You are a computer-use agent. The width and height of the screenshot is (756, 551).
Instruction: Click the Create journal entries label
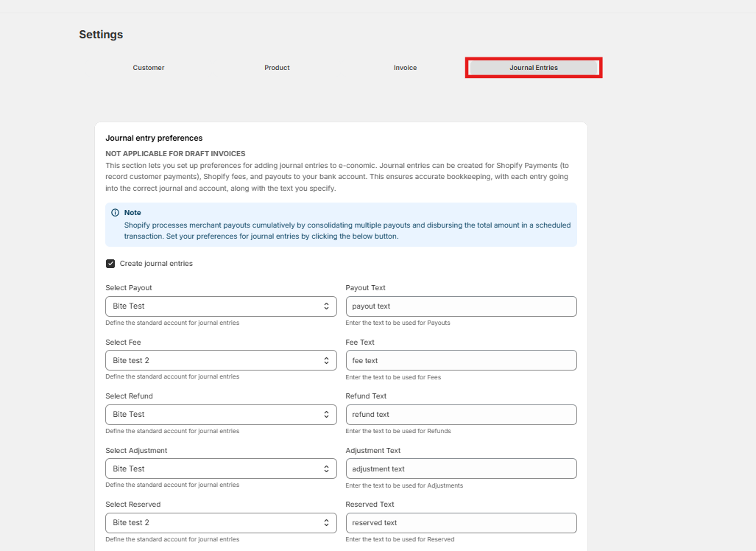156,264
